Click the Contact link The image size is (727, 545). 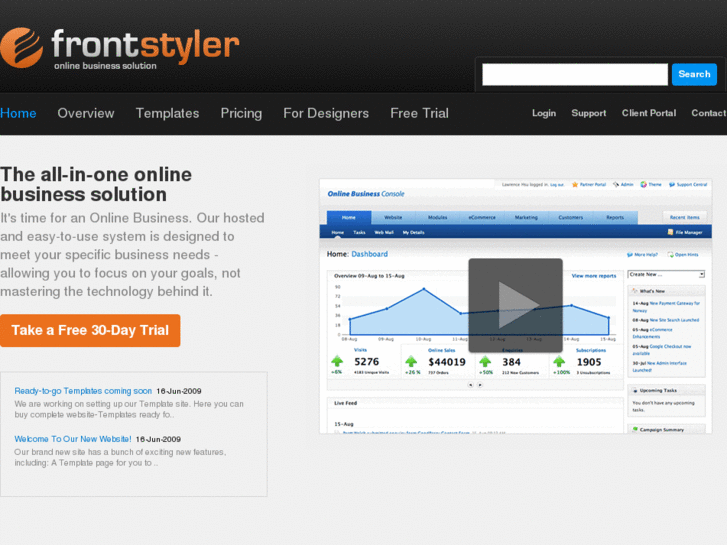point(708,113)
